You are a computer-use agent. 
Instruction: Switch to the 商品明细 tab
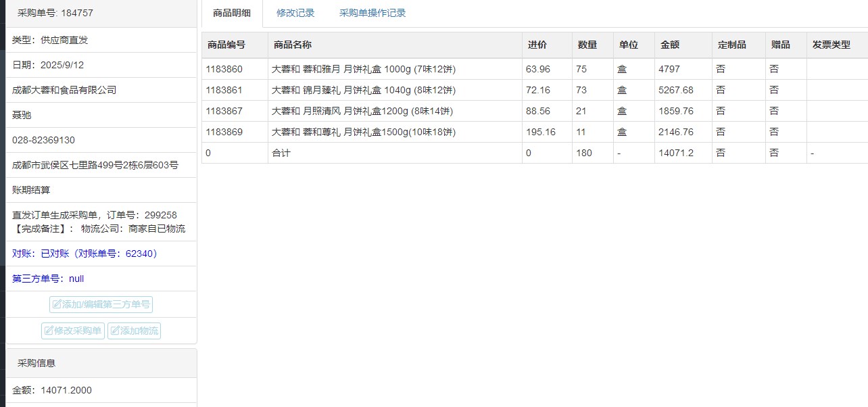point(231,13)
